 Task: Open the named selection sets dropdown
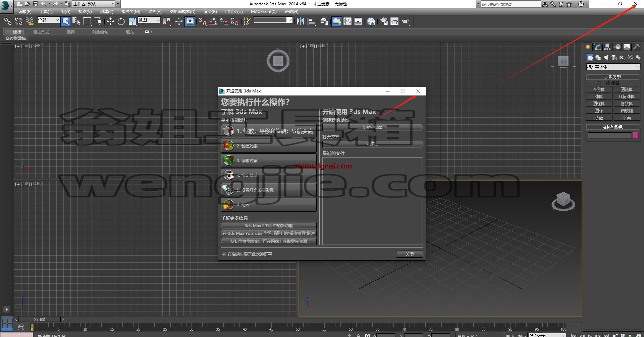point(273,20)
